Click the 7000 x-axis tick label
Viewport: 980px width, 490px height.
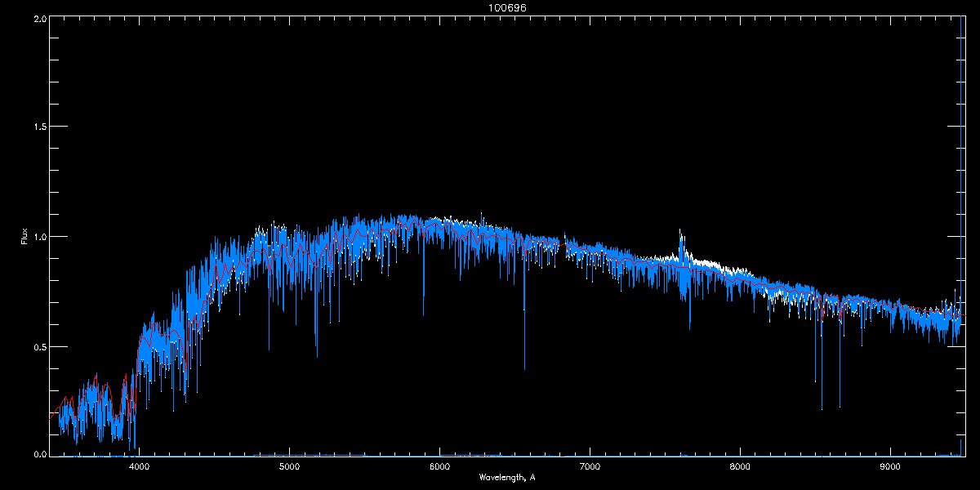[590, 466]
